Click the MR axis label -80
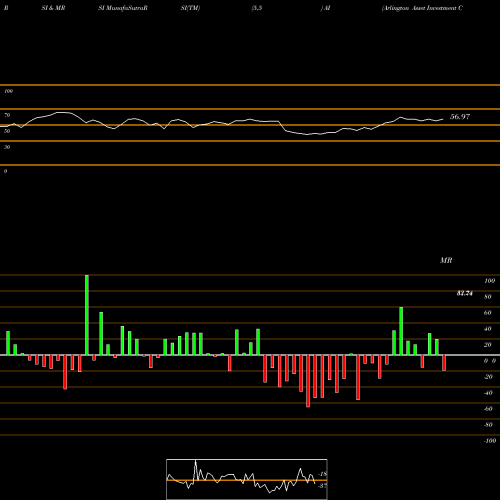Screen dimensions: 500x500 488,425
